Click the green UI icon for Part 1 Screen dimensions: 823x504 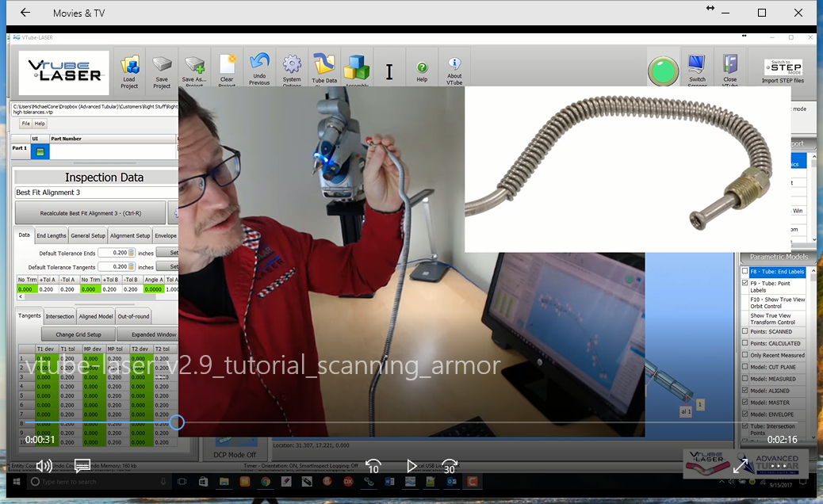pyautogui.click(x=40, y=151)
